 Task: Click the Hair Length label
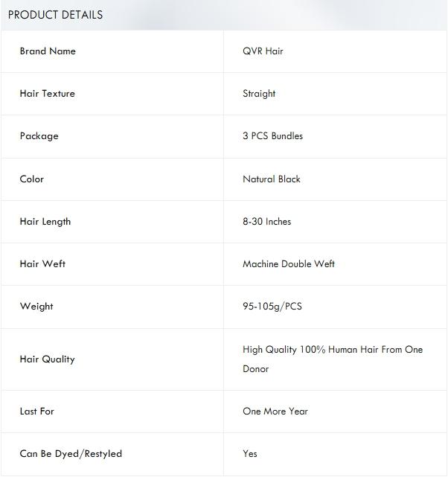click(x=45, y=222)
